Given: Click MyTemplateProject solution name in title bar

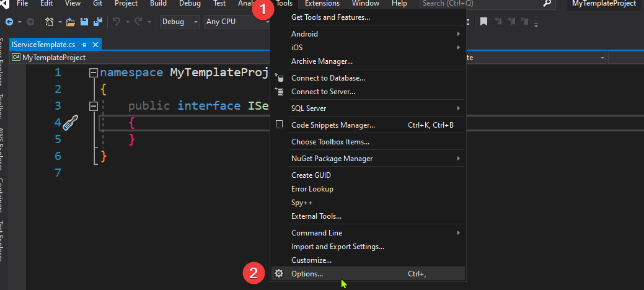Looking at the screenshot, I should pos(604,4).
